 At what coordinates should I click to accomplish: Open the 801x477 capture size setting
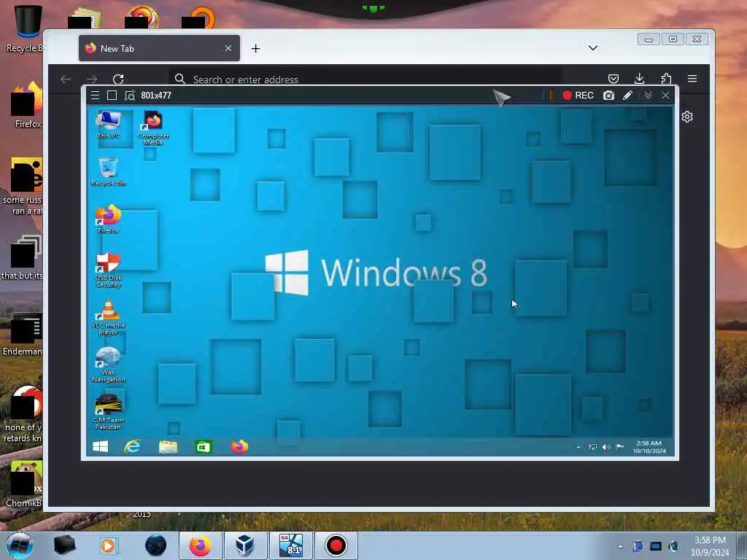coord(156,96)
